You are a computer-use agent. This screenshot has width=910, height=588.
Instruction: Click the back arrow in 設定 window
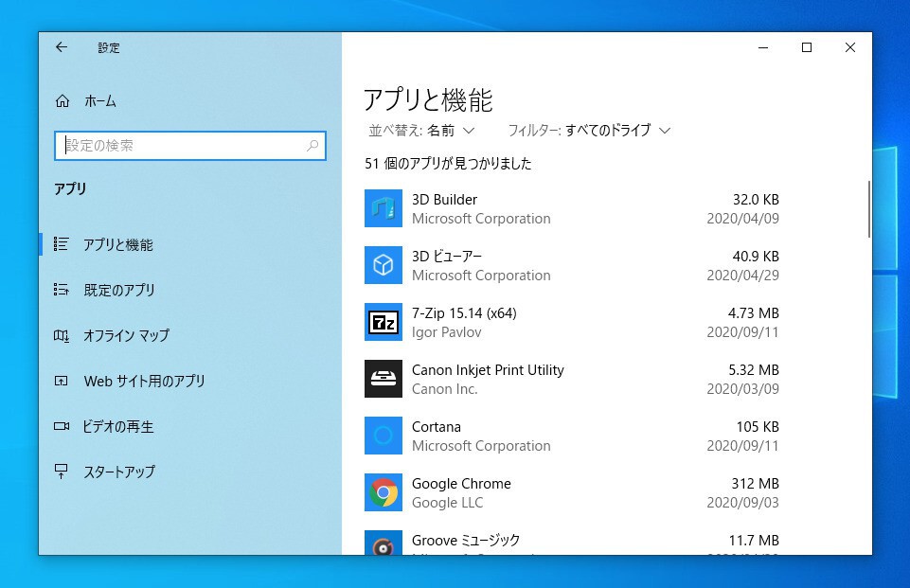tap(62, 47)
